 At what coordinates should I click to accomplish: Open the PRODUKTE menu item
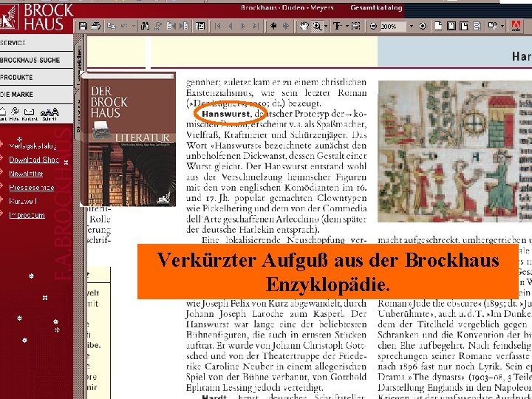36,78
